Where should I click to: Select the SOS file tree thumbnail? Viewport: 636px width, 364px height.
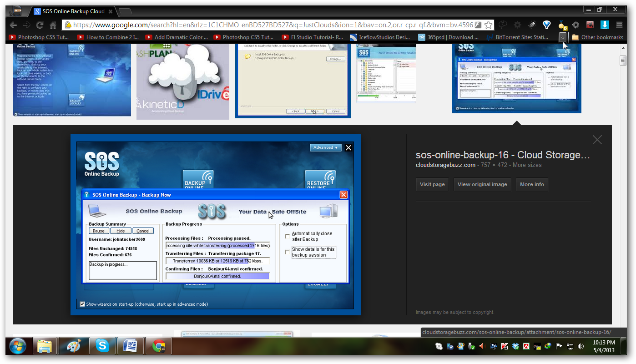pos(386,73)
